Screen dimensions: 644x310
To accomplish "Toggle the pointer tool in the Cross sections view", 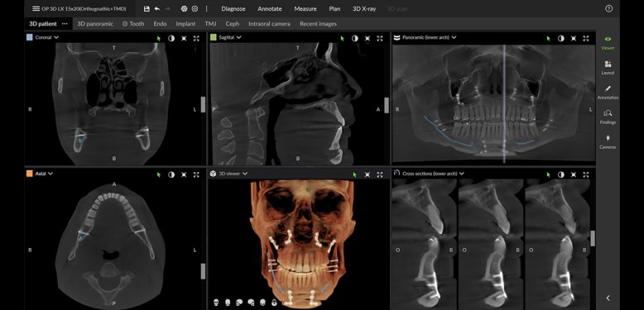I will pyautogui.click(x=548, y=174).
